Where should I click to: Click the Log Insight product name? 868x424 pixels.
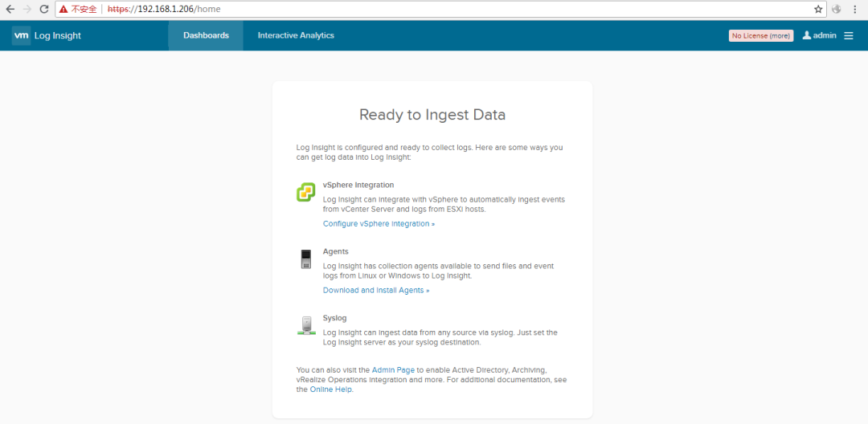(58, 36)
